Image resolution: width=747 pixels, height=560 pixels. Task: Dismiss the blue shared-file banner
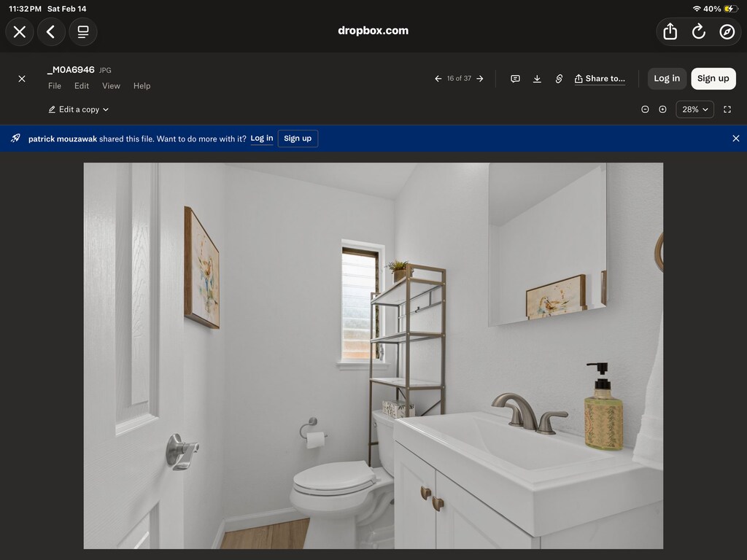[x=735, y=139]
